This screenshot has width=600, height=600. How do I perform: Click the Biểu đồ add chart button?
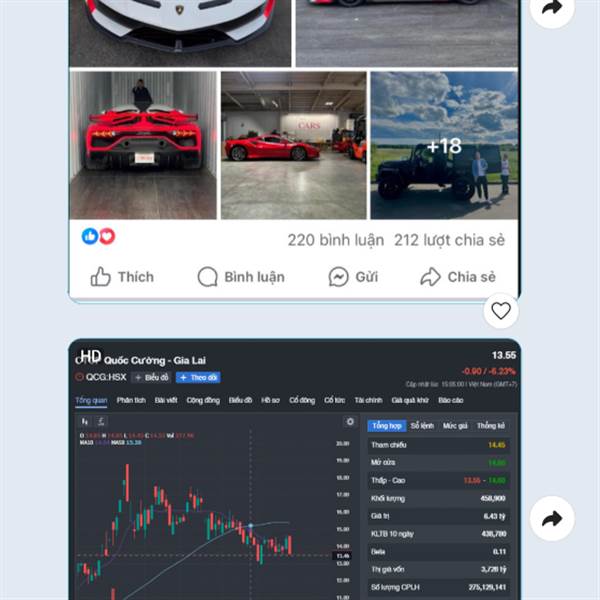(152, 378)
